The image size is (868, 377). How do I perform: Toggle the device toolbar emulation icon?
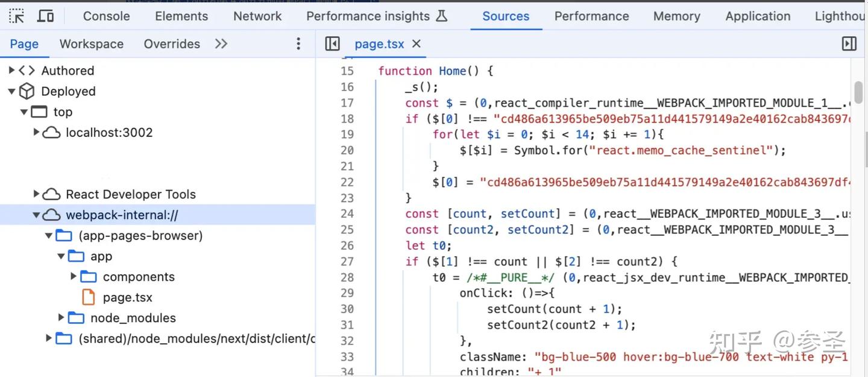pos(46,15)
